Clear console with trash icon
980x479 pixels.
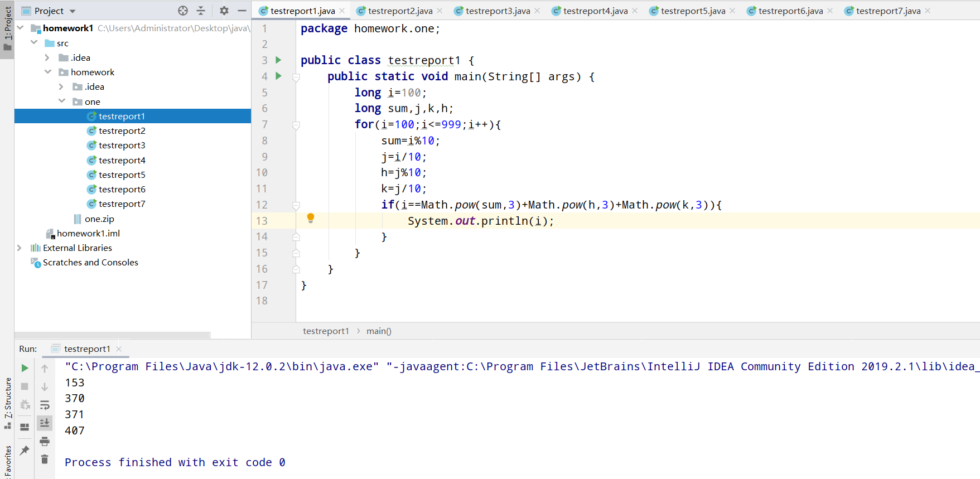coord(45,459)
